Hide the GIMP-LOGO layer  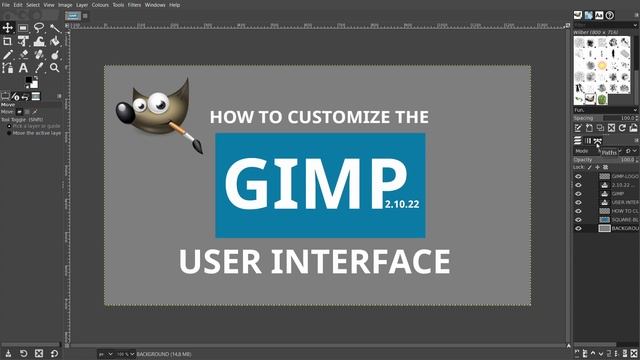tap(578, 176)
